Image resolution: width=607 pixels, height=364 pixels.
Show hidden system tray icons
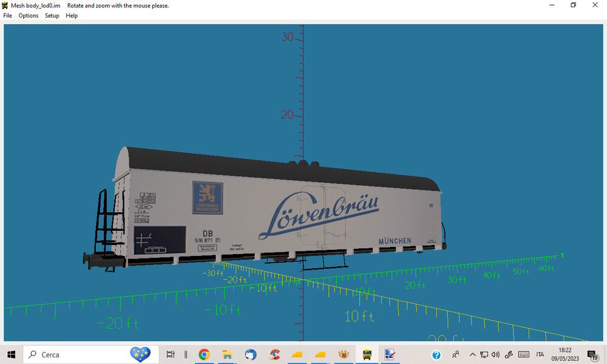point(472,354)
